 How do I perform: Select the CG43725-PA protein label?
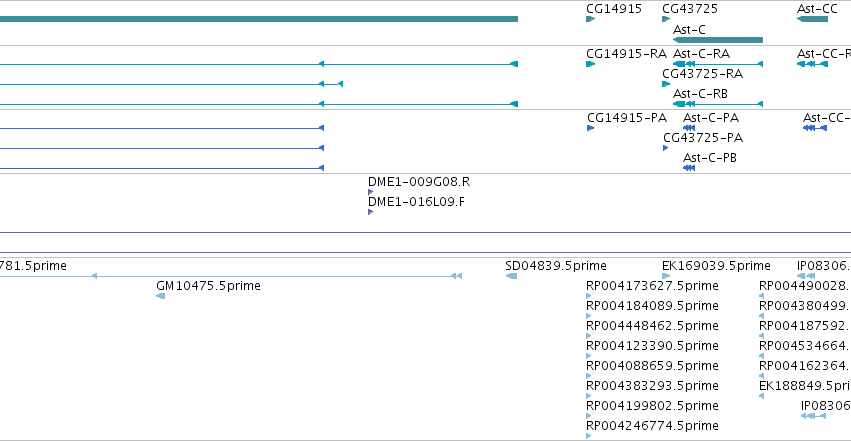tap(703, 138)
